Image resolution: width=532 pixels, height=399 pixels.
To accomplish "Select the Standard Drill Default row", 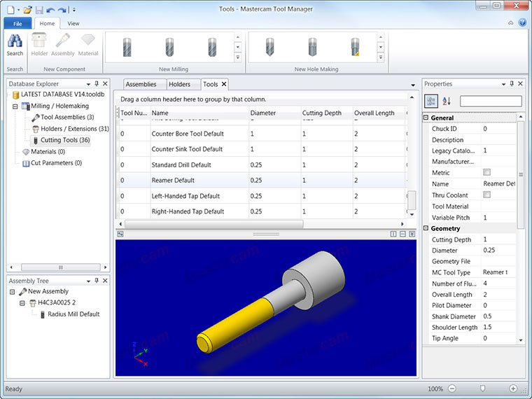I will click(x=261, y=165).
